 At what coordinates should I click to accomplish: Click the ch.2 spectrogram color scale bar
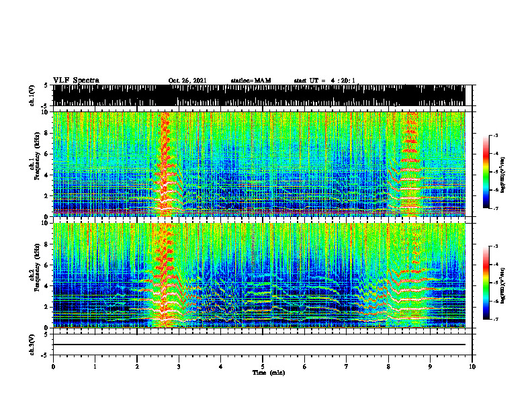(486, 283)
